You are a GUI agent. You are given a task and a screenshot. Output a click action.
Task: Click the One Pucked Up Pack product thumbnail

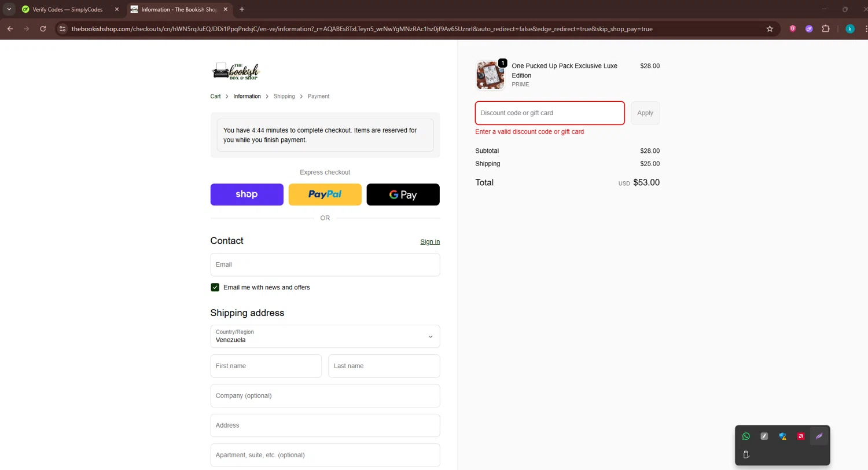[490, 75]
